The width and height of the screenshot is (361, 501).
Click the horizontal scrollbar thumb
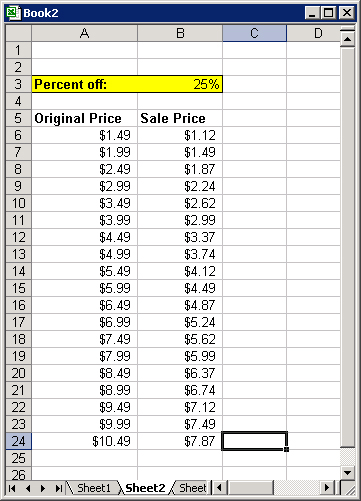(x=251, y=488)
